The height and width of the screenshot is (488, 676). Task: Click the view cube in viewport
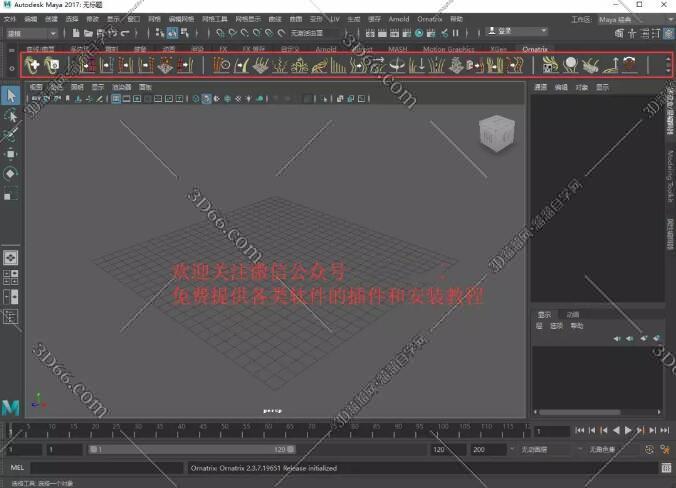point(499,132)
